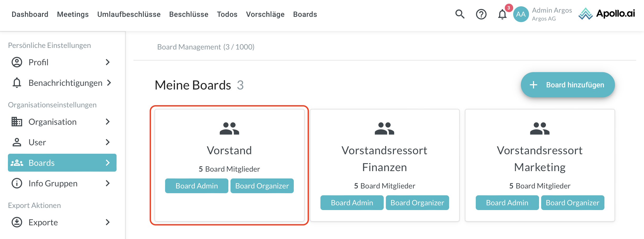
Task: Select Todos in the top navigation
Action: click(227, 14)
